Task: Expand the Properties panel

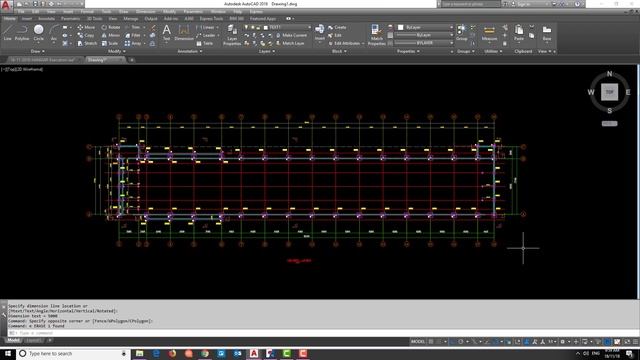Action: tap(408, 51)
